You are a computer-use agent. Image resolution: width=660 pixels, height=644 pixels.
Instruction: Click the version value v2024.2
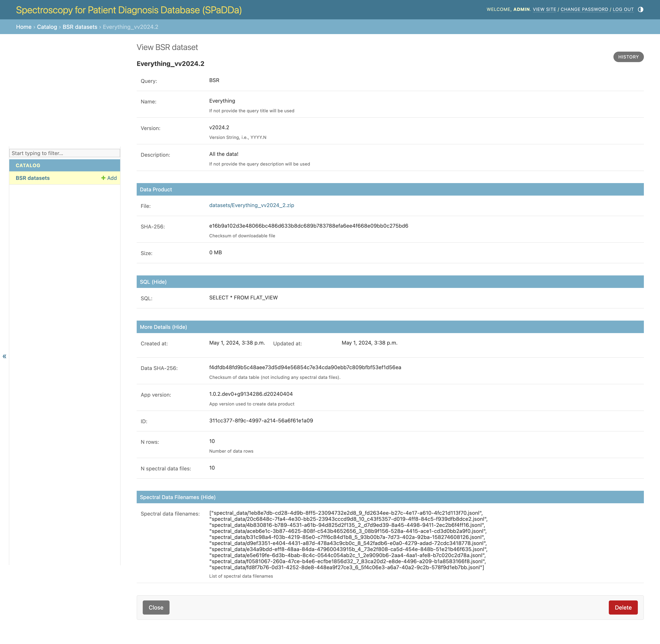[x=219, y=127]
